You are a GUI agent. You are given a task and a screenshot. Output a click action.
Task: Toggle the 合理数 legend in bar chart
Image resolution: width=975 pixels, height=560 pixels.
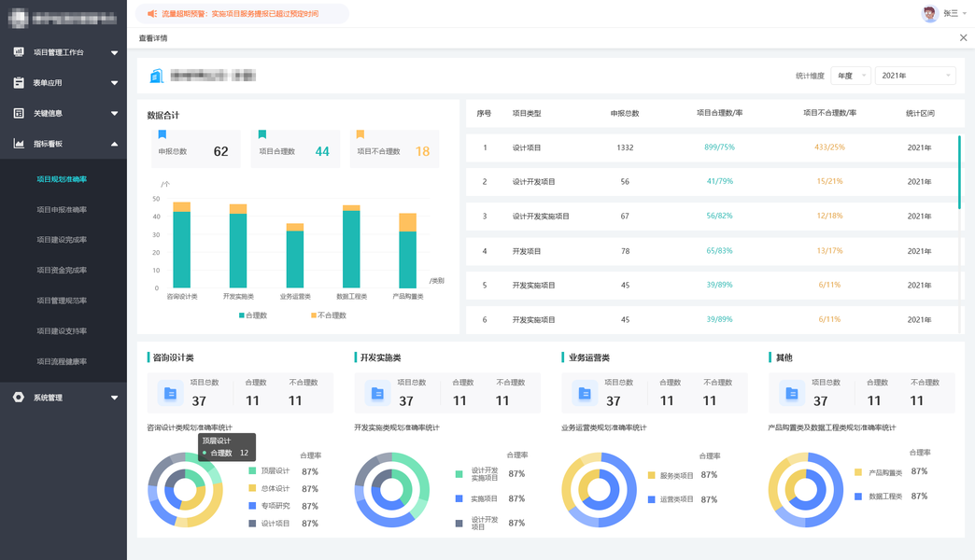click(253, 315)
